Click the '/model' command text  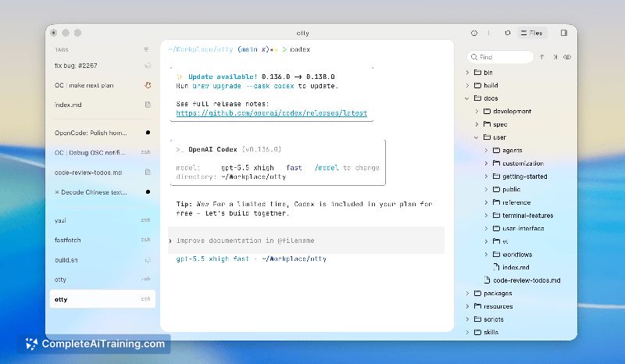327,168
